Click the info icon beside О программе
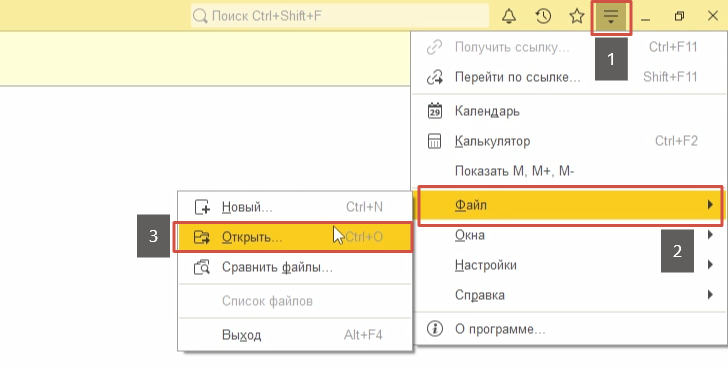 435,329
